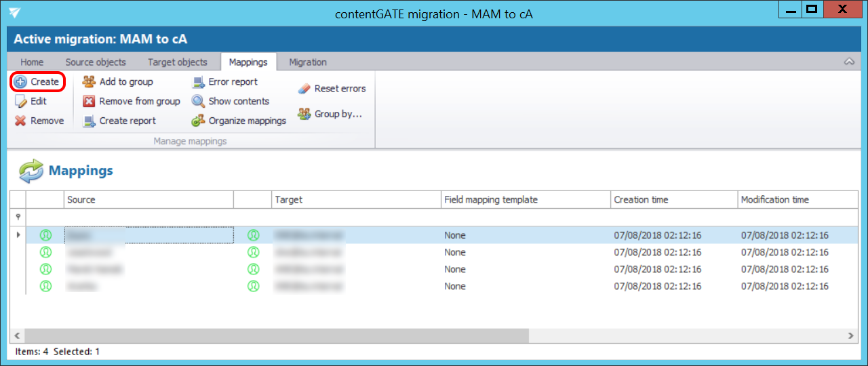The image size is (868, 366).
Task: Switch to the Source objects tab
Action: click(x=96, y=62)
